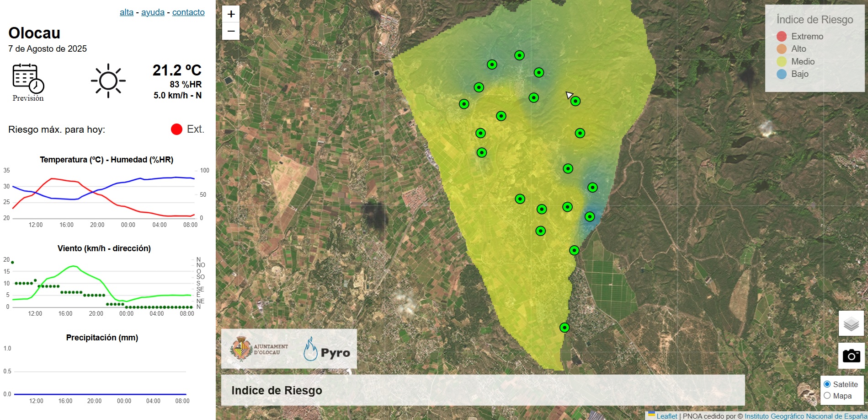Zoom in with the plus button
868x420 pixels.
point(230,14)
